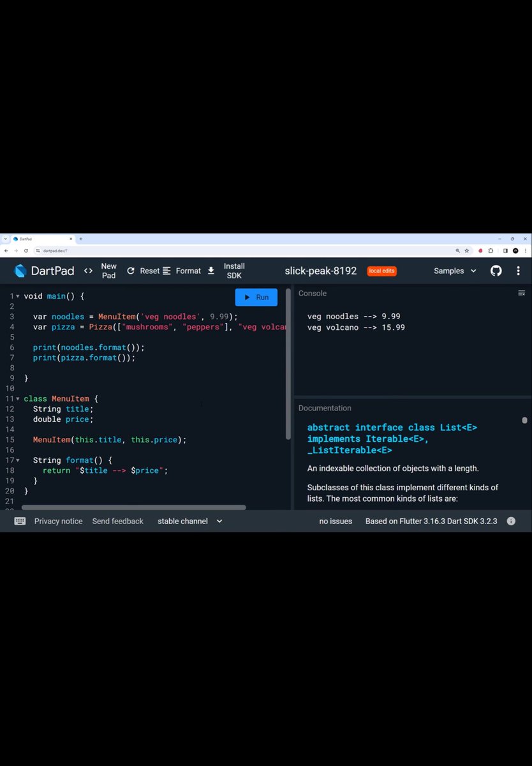
Task: Click the local edits badge
Action: (381, 271)
